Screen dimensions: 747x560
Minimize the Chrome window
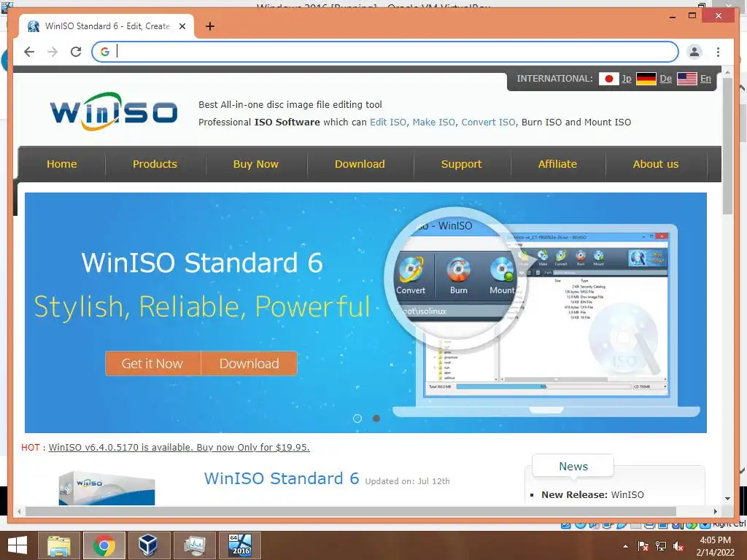673,16
